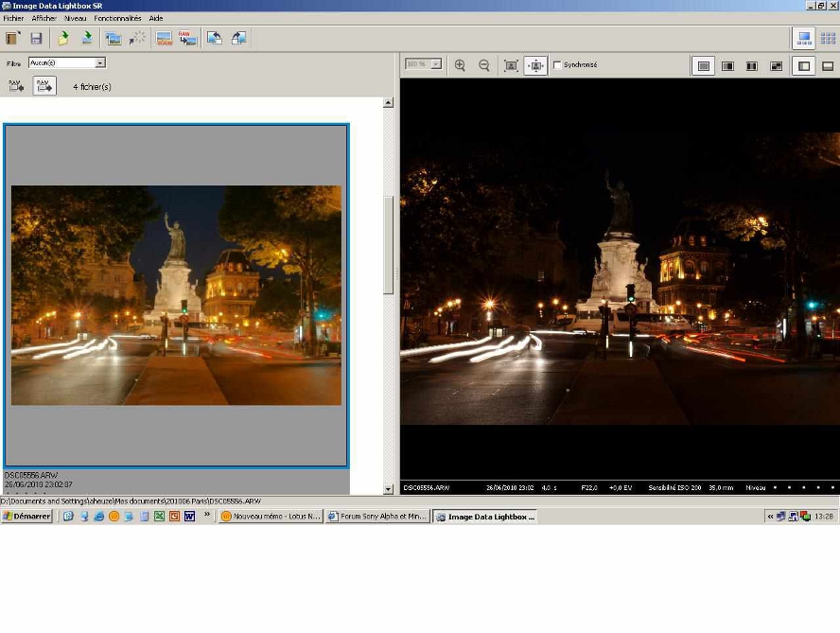Click the RAW to image conversion icon
This screenshot has width=840, height=633.
pos(187,38)
